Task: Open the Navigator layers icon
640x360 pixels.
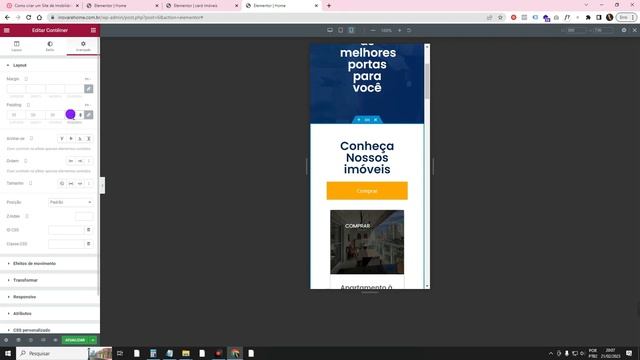Action: 18,340
